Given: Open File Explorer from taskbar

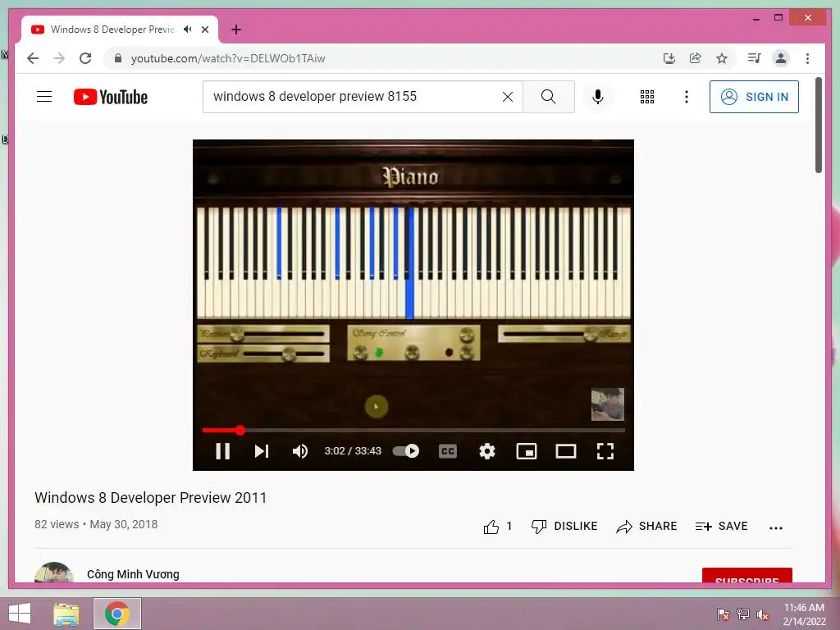Looking at the screenshot, I should 66,614.
